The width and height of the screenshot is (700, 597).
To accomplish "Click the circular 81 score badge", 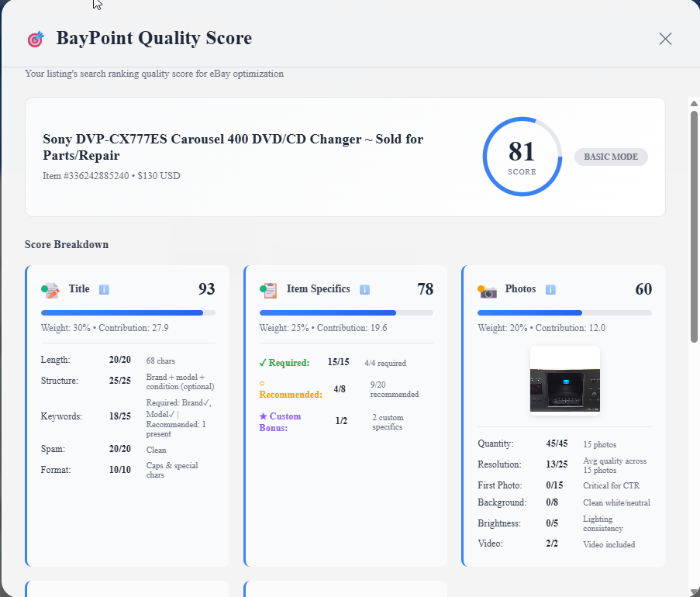I will [x=522, y=156].
